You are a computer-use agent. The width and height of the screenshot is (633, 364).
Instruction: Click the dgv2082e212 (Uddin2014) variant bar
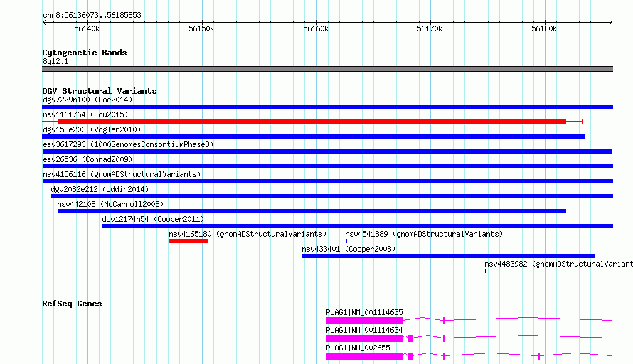coord(332,196)
